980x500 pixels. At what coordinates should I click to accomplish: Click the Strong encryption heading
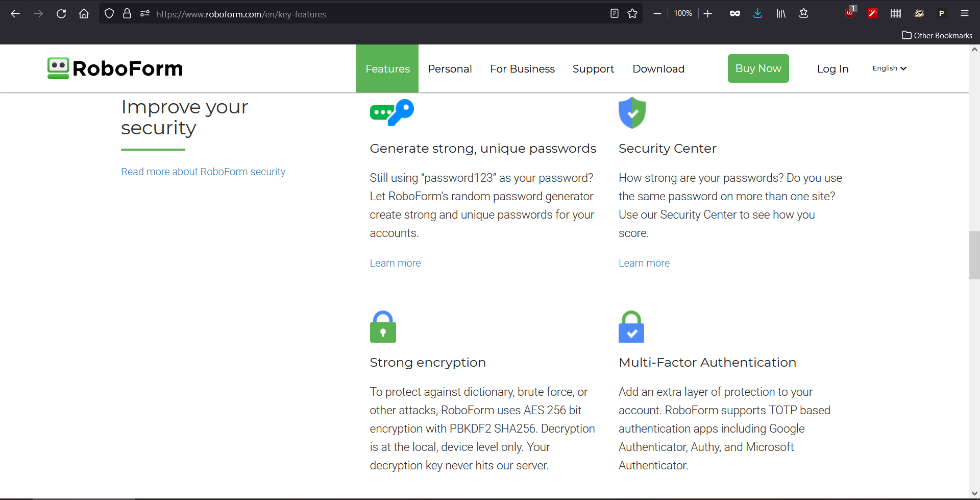[x=428, y=363]
